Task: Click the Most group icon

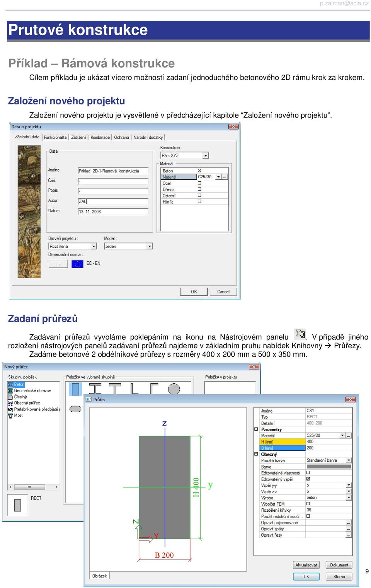Action: pyautogui.click(x=10, y=416)
